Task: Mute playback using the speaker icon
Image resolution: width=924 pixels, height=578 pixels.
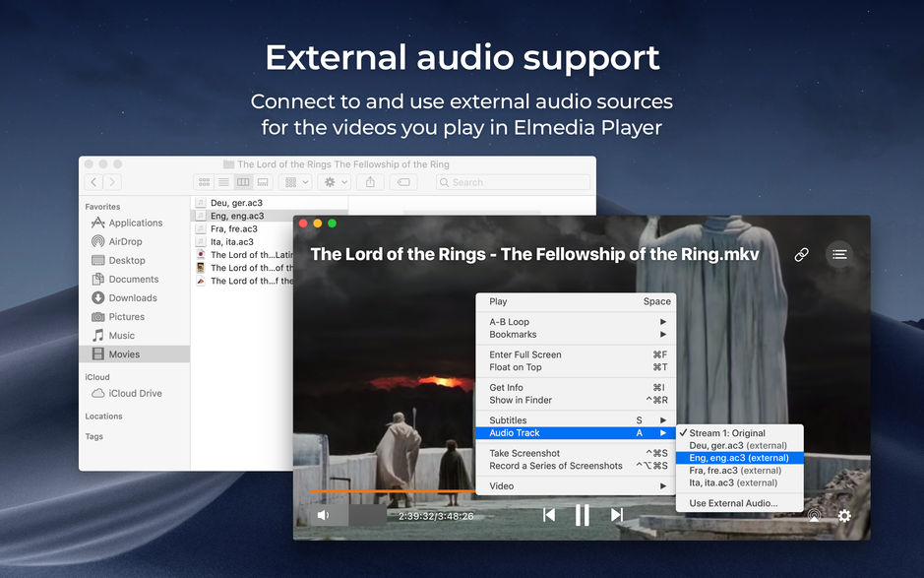Action: click(326, 514)
